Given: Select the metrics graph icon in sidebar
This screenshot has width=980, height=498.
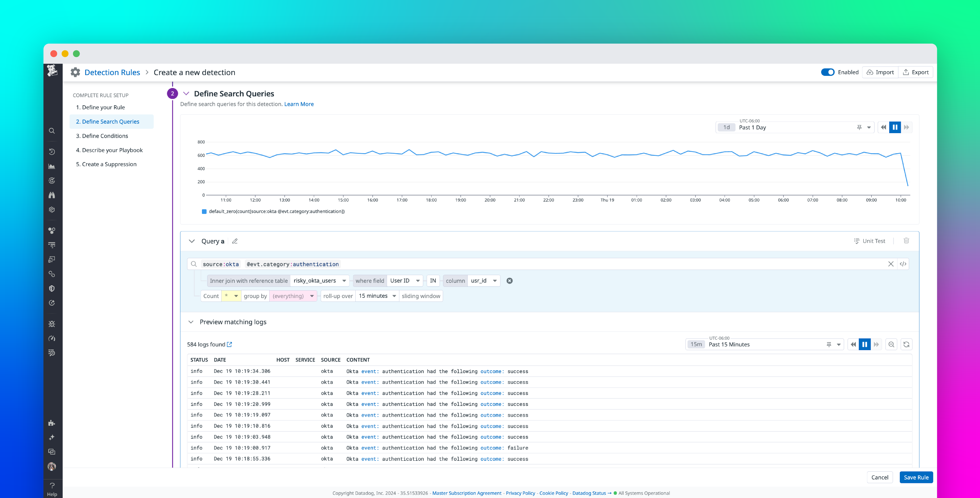Looking at the screenshot, I should (52, 166).
